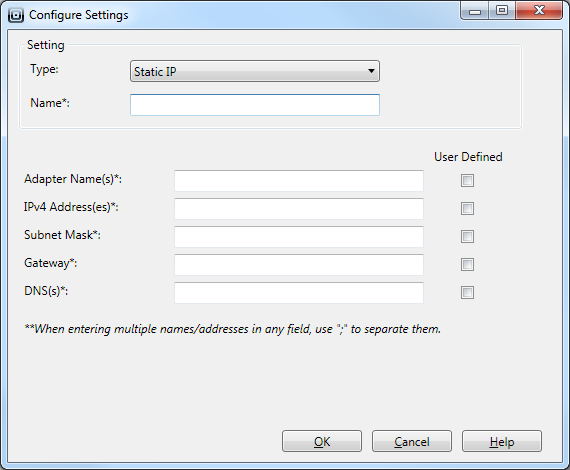
Task: Focus the Name text field
Action: tap(255, 105)
